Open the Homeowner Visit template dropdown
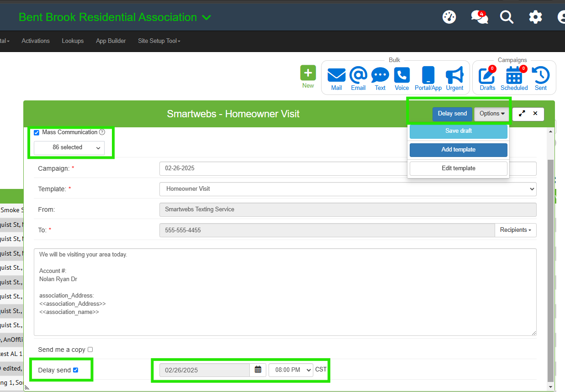565x392 pixels. coord(348,189)
